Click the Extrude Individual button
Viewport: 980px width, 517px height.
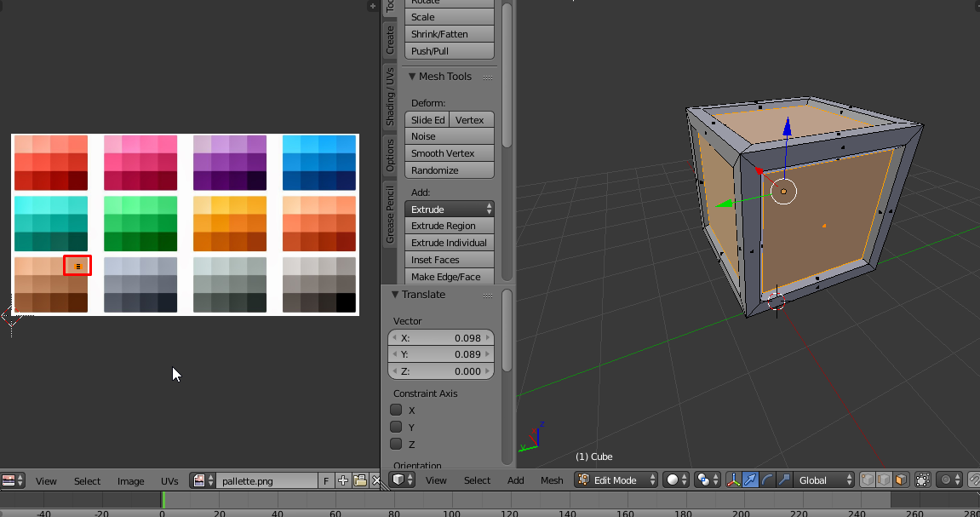[x=450, y=243]
